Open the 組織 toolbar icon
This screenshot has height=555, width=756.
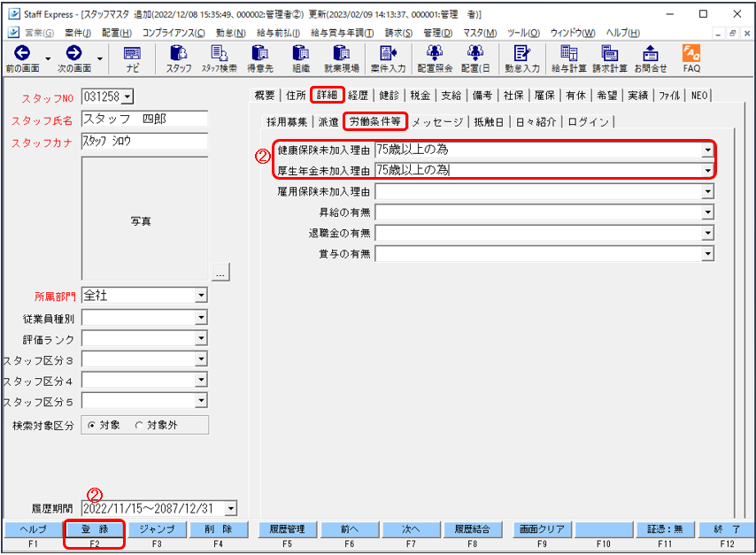tap(301, 58)
